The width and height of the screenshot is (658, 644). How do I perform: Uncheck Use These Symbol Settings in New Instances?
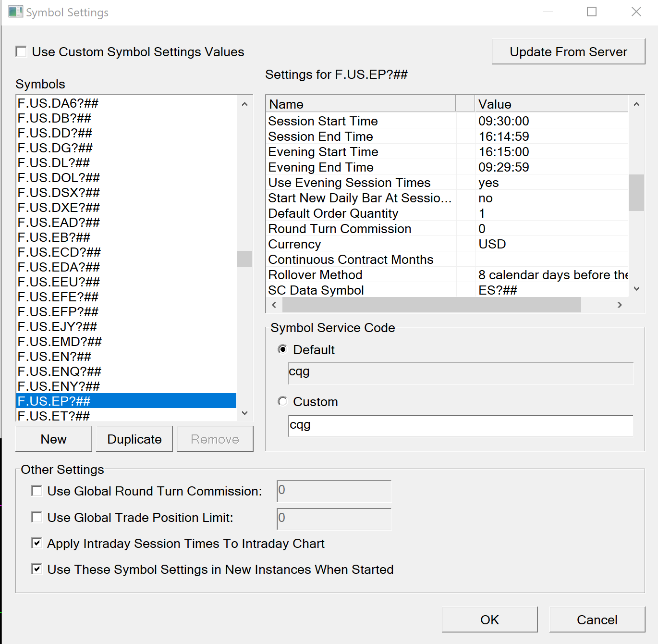pyautogui.click(x=37, y=569)
